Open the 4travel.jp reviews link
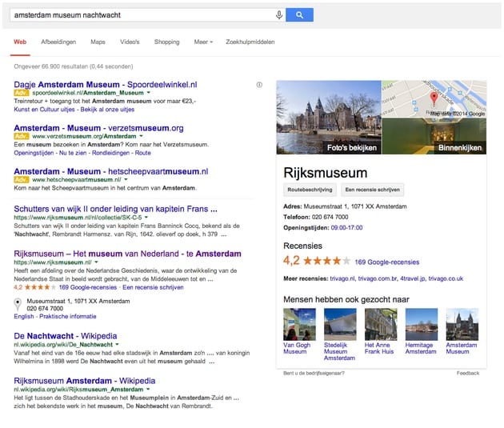The image size is (504, 428). [x=413, y=278]
